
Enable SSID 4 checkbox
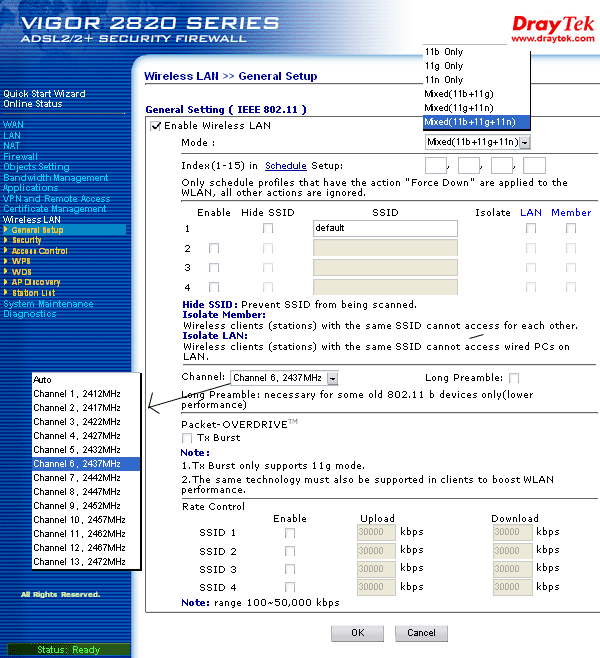tap(214, 287)
